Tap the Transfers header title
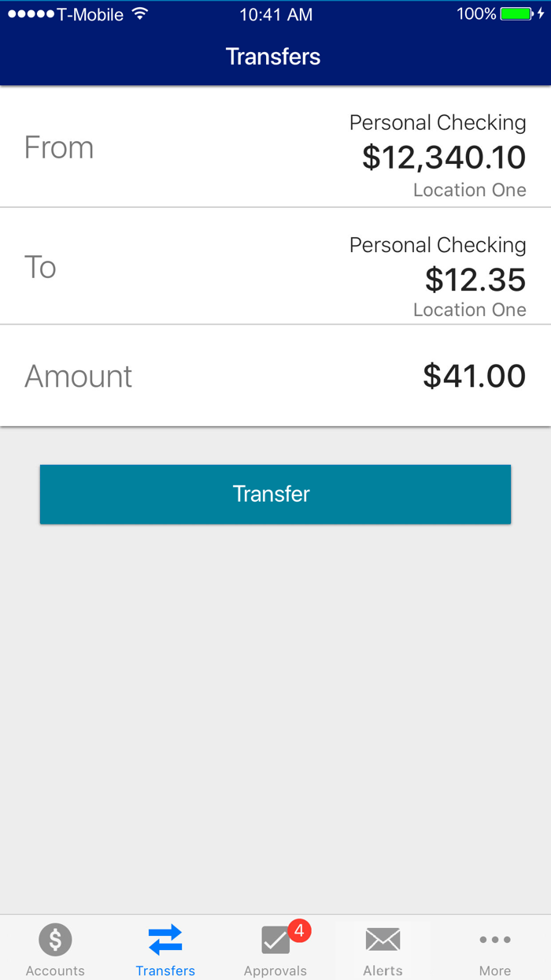The image size is (551, 980). pyautogui.click(x=273, y=57)
